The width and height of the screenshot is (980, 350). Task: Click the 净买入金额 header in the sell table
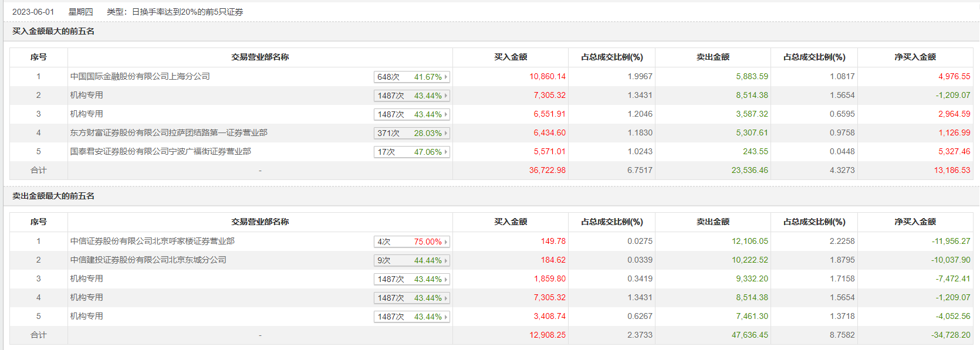pyautogui.click(x=915, y=222)
